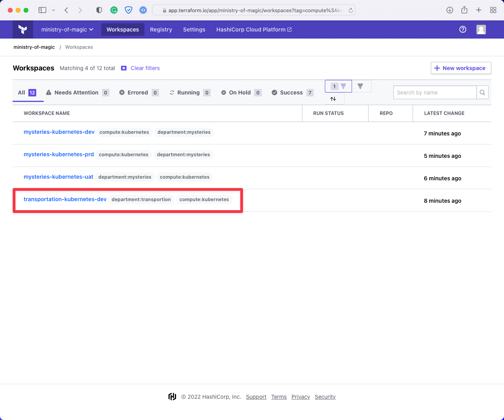Open the Security footer link
This screenshot has height=420, width=504.
325,397
